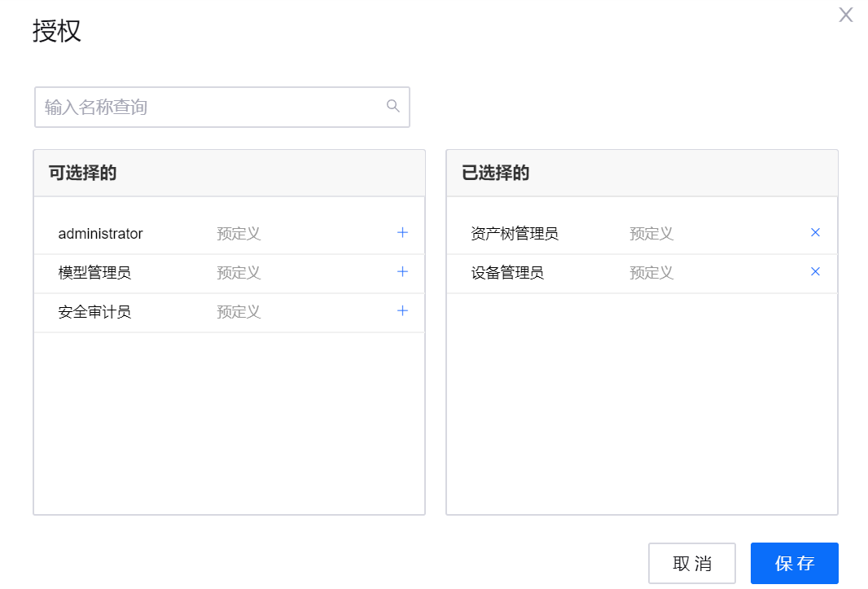Select the administrator row
The height and width of the screenshot is (589, 868).
pyautogui.click(x=100, y=233)
